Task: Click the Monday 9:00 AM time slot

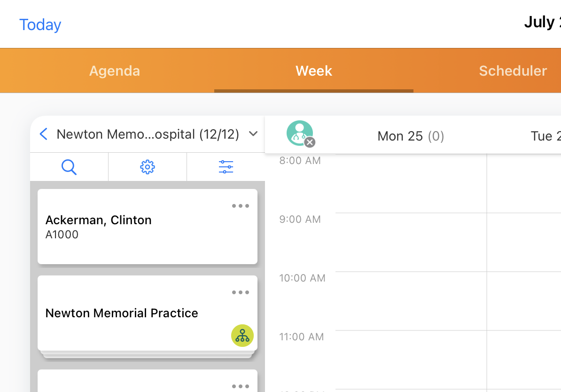Action: coord(411,242)
